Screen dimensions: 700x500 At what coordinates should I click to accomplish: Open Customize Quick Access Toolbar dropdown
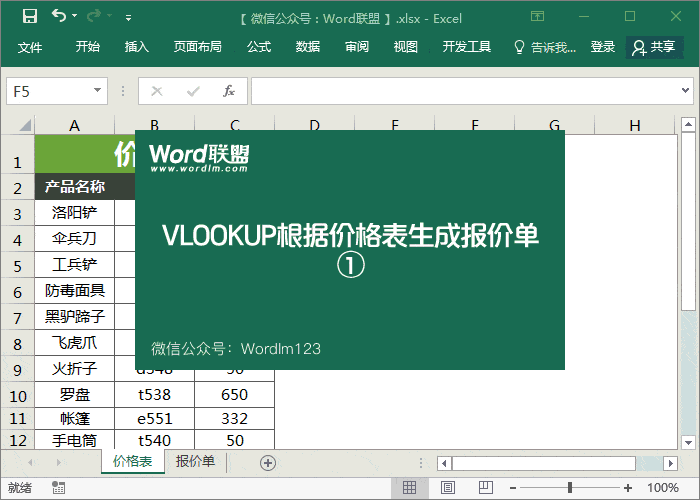129,18
